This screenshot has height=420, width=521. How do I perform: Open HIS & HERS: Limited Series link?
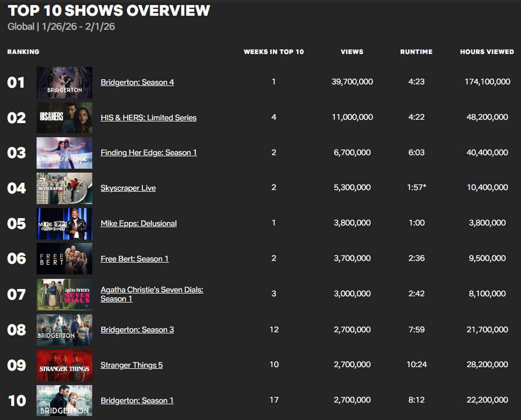[149, 118]
